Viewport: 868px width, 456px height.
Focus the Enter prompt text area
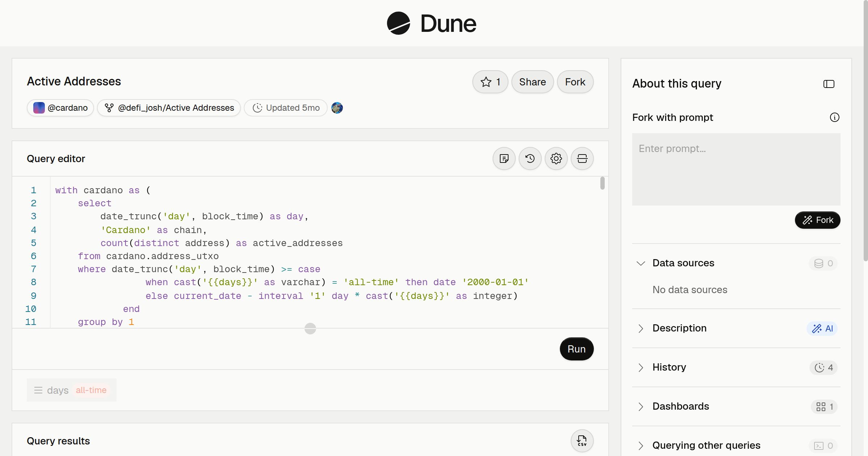coord(736,169)
